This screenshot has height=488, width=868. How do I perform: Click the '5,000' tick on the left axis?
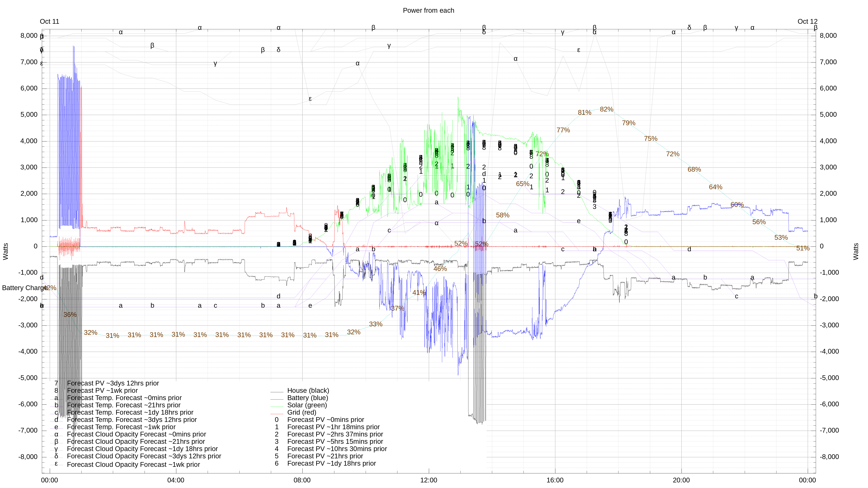[29, 115]
